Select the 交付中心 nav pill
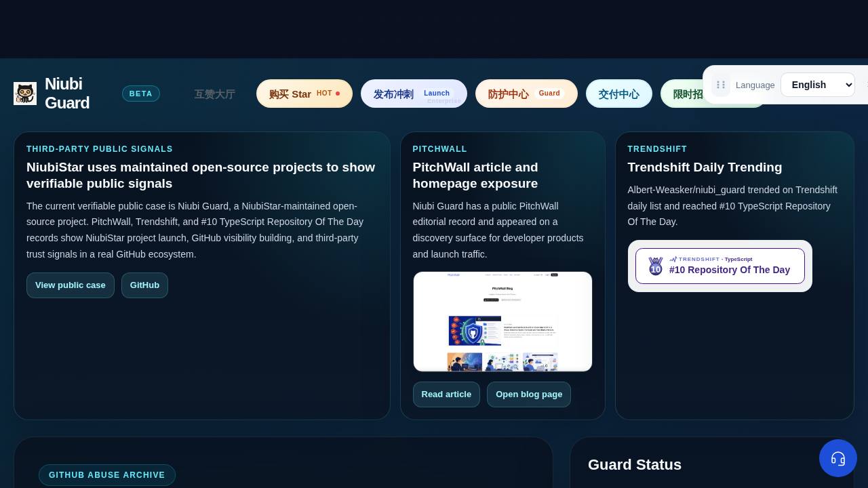Screen dimensions: 868x488 [x=619, y=94]
